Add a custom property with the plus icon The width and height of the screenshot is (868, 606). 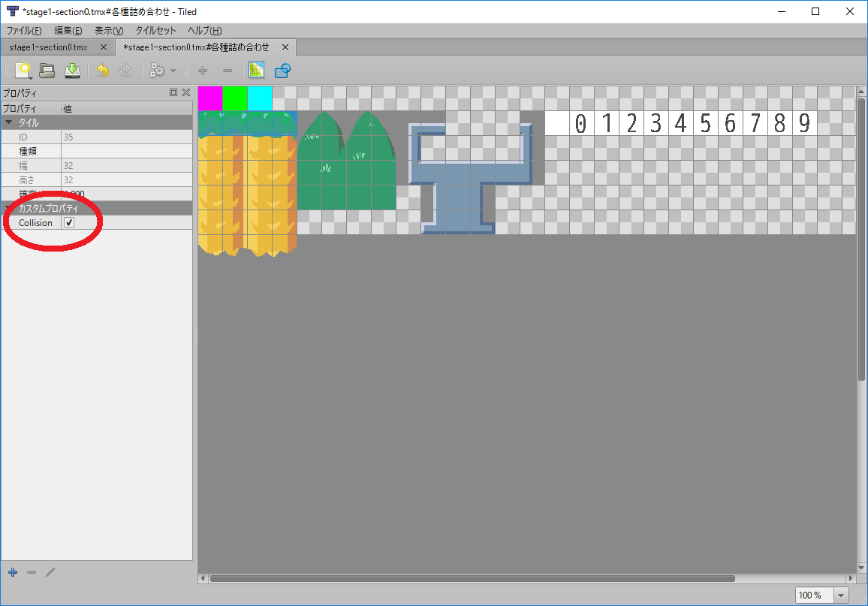[x=12, y=572]
